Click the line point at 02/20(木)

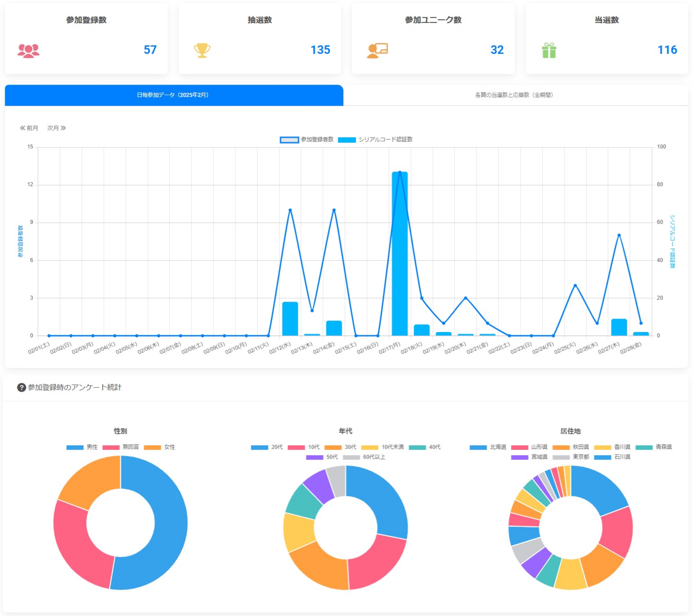pyautogui.click(x=465, y=298)
